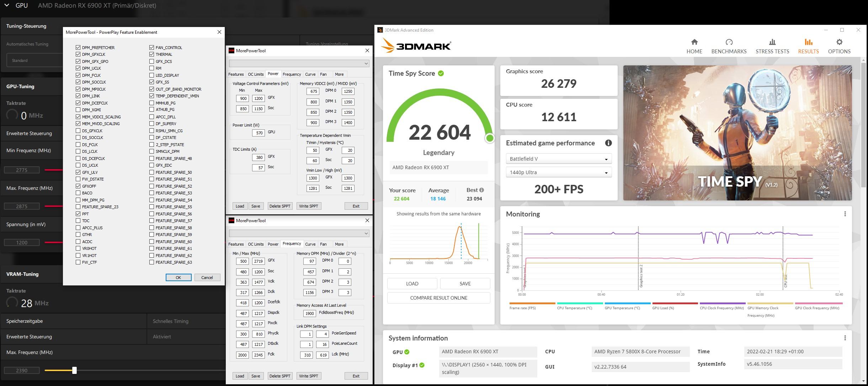Image resolution: width=868 pixels, height=386 pixels.
Task: Click Estimated game performance info icon
Action: click(608, 143)
